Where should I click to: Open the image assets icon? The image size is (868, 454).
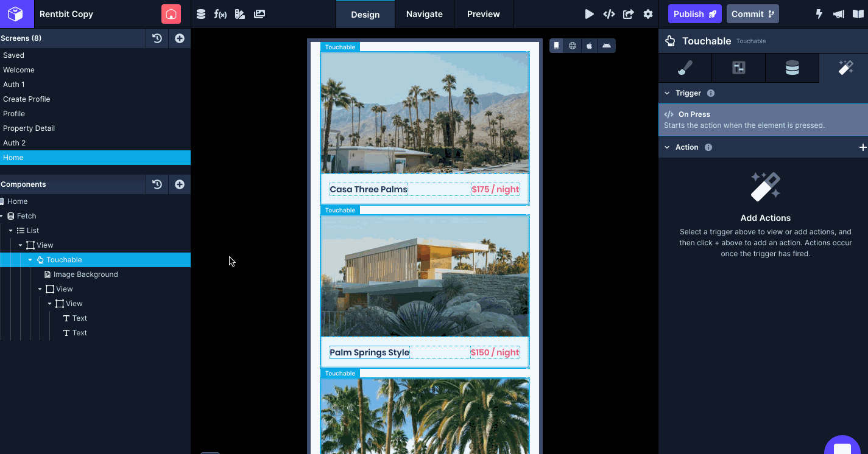click(259, 14)
